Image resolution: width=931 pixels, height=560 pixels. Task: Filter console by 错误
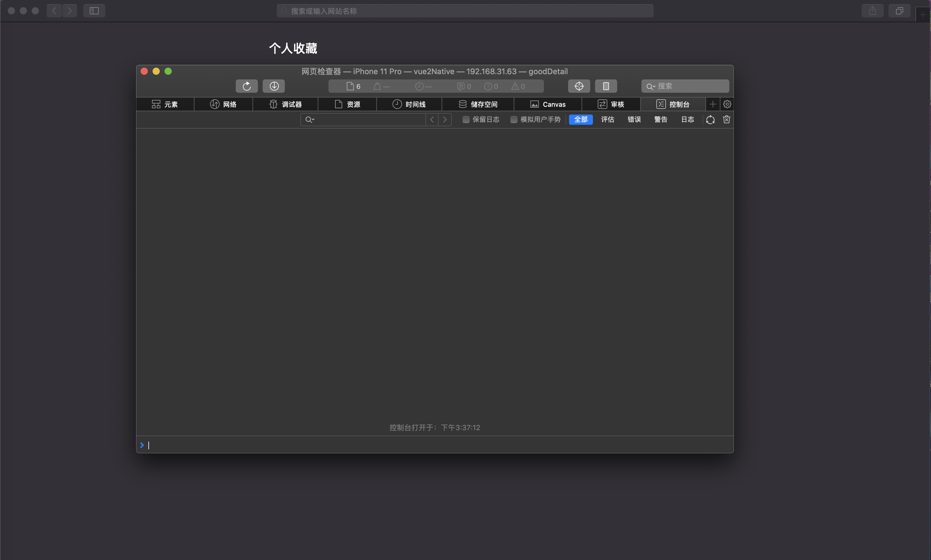tap(634, 120)
